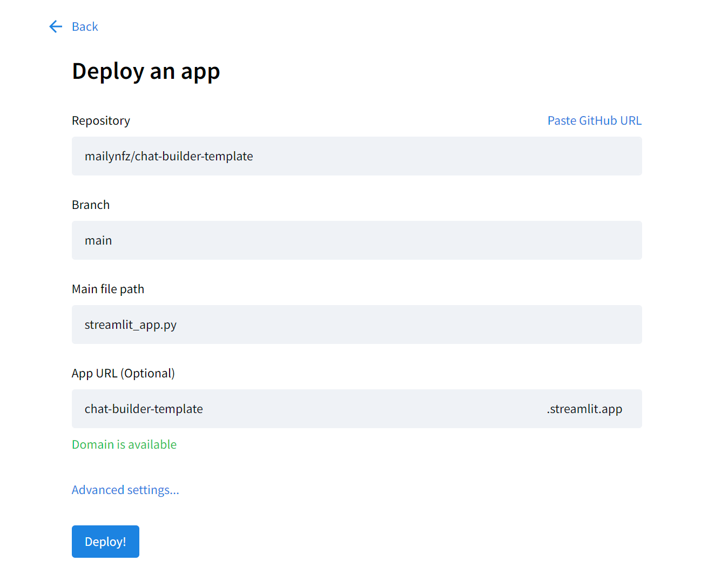701x588 pixels.
Task: Click the Branch label
Action: 91,205
